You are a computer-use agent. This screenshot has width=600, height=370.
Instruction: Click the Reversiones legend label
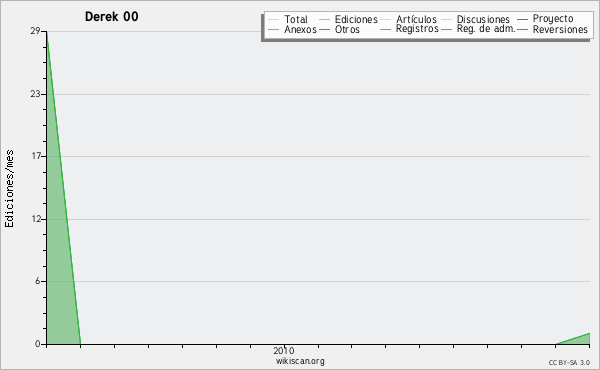click(560, 29)
